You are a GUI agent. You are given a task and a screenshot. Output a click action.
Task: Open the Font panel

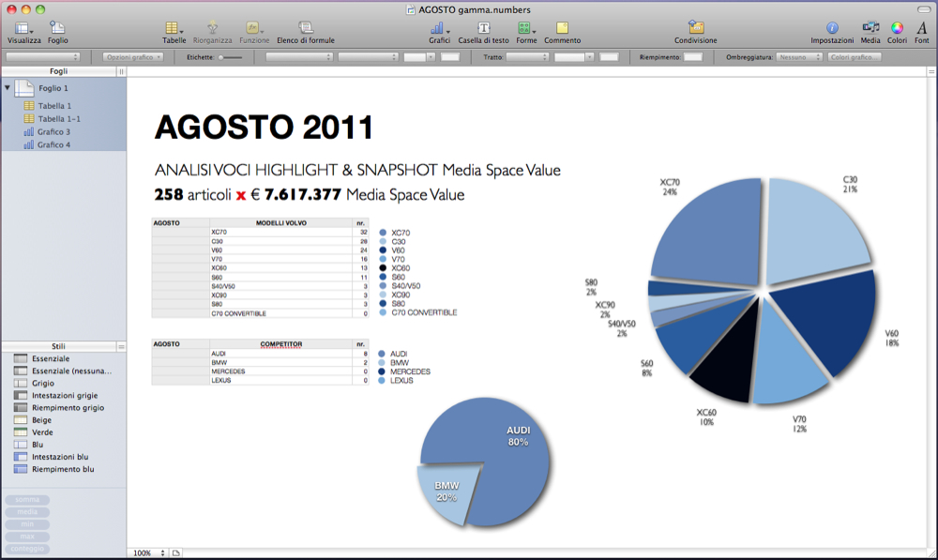click(922, 28)
